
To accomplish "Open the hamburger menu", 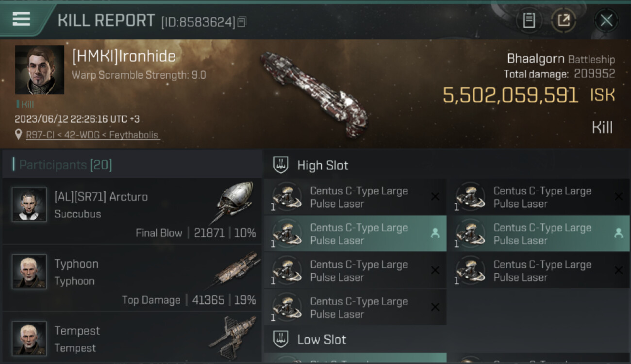I will click(x=21, y=19).
